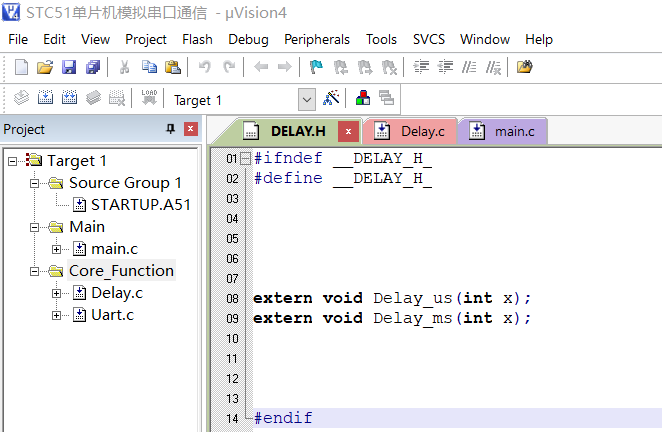Open the Window menu

[x=485, y=39]
